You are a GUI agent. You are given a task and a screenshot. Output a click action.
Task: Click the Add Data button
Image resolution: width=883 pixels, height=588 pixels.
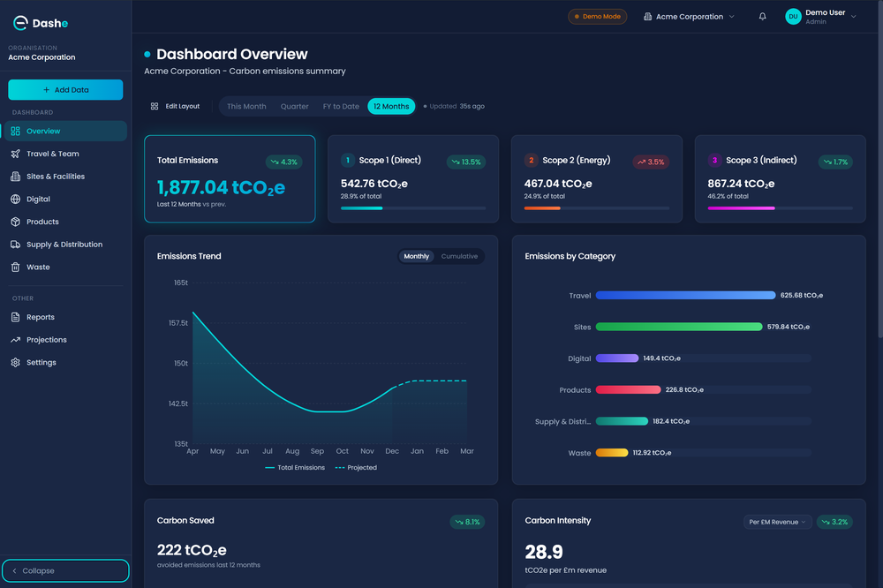point(65,89)
